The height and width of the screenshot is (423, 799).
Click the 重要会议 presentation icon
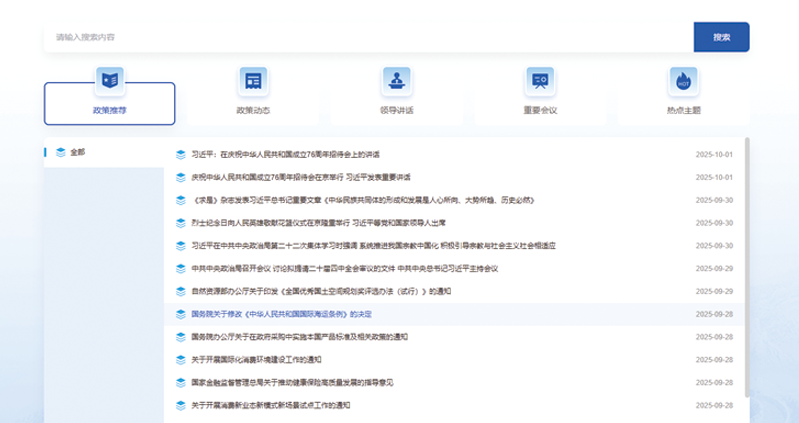tap(540, 80)
